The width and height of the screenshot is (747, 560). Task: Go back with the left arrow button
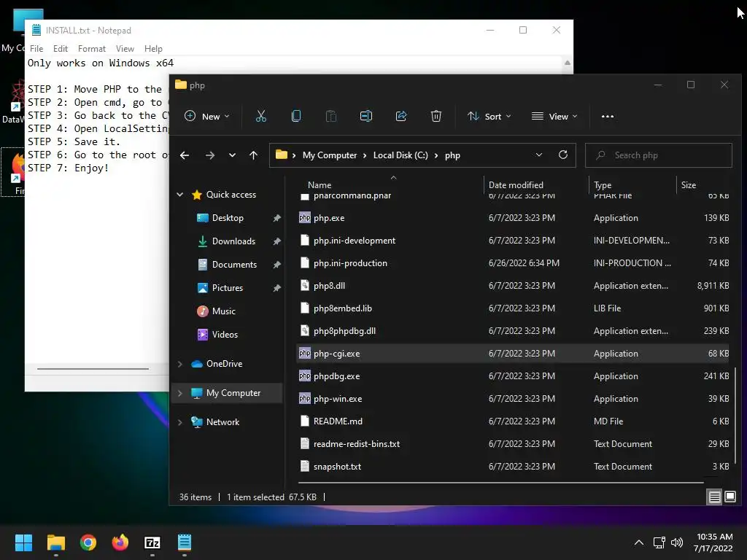pos(185,155)
